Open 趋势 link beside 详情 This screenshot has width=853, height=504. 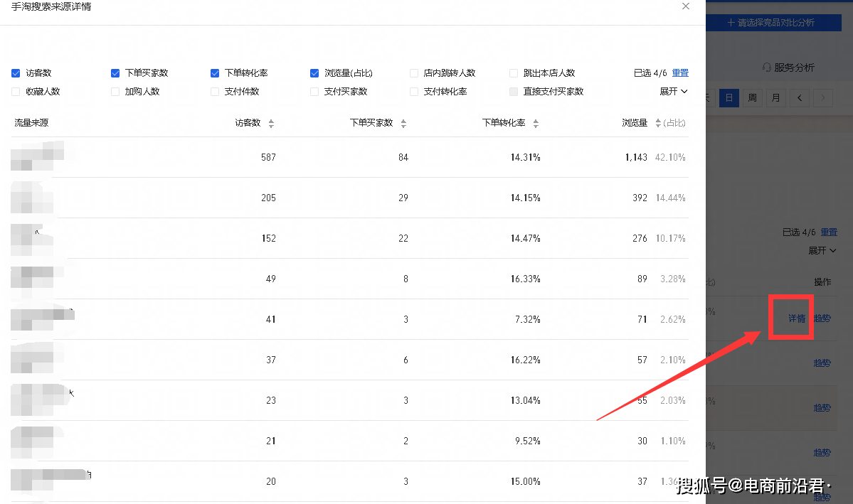[822, 318]
